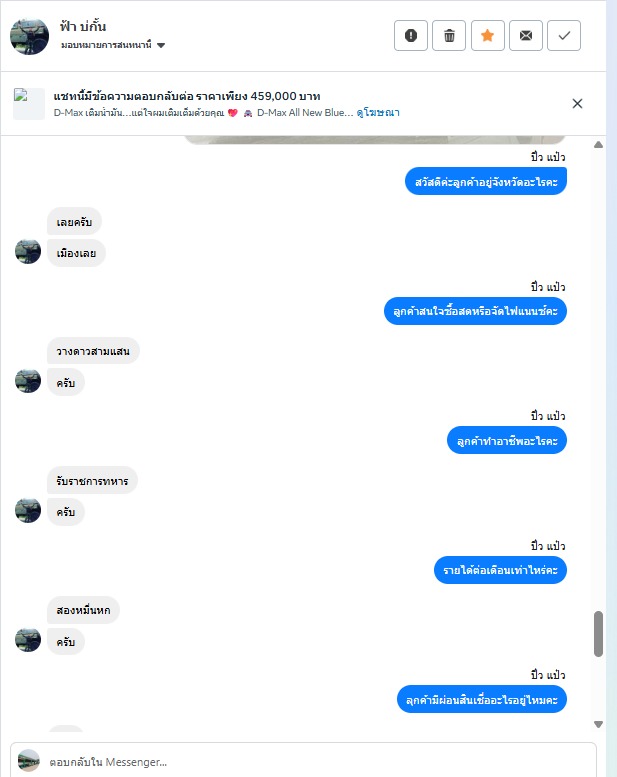This screenshot has height=777, width=617.
Task: Open the ดูโฆษณา view ad link
Action: (x=378, y=112)
